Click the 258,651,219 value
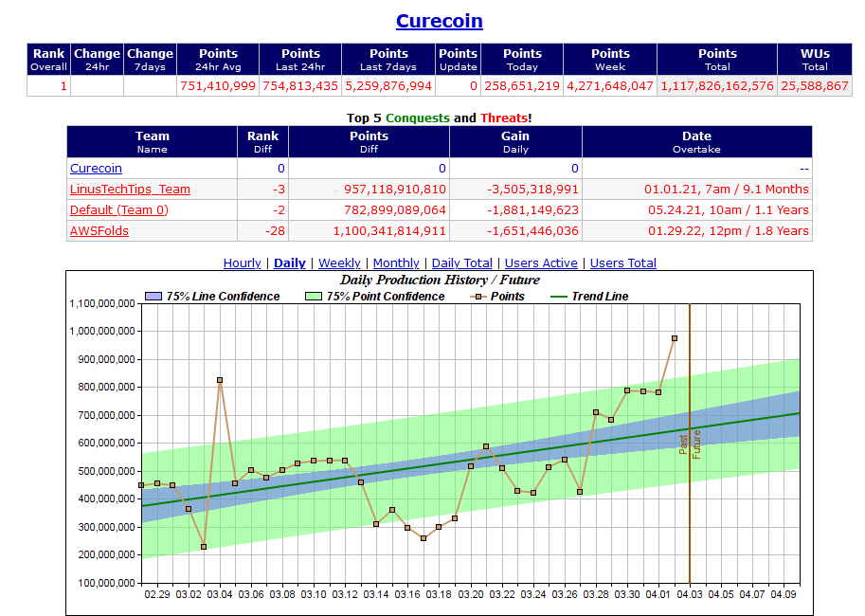865x616 pixels. (522, 86)
